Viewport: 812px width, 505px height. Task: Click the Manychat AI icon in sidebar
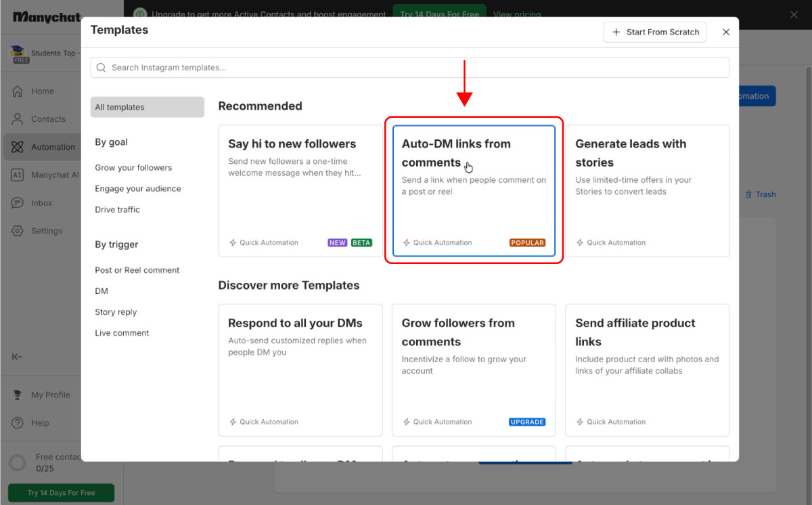(18, 175)
